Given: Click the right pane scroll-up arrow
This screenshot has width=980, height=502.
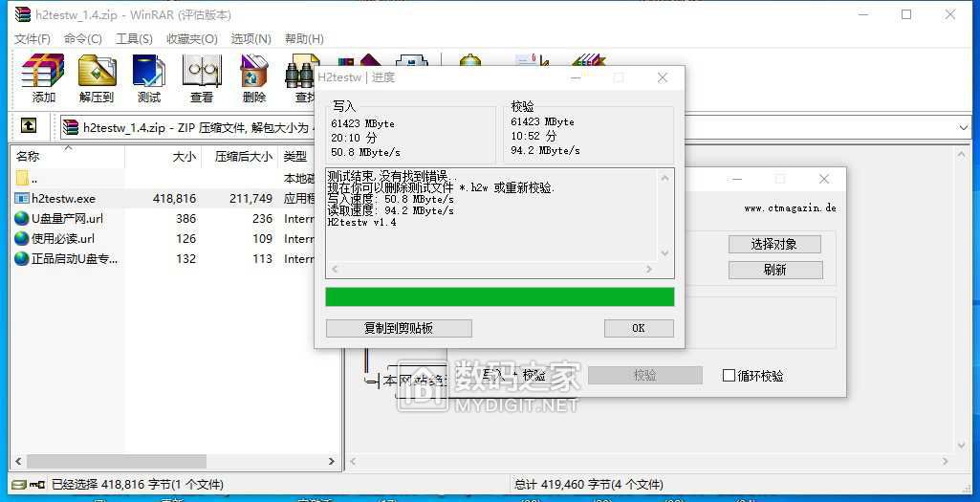Looking at the screenshot, I should pyautogui.click(x=963, y=153).
